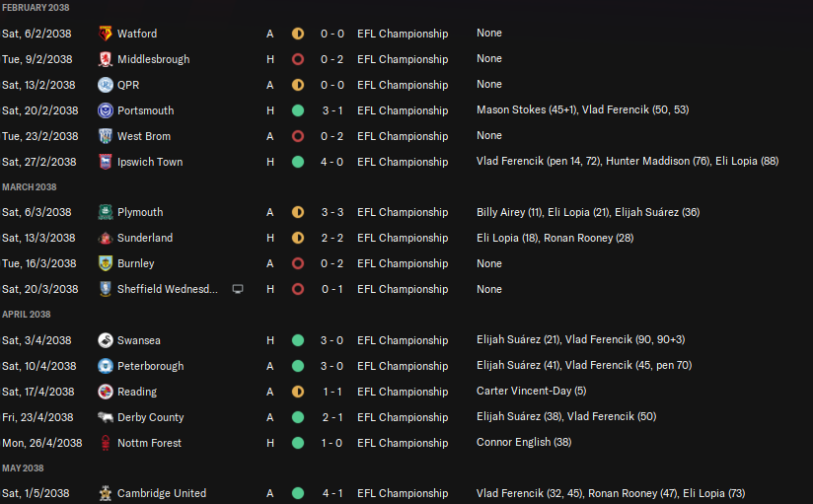813x504 pixels.
Task: Click the Middlesbrough club badge
Action: tap(106, 59)
